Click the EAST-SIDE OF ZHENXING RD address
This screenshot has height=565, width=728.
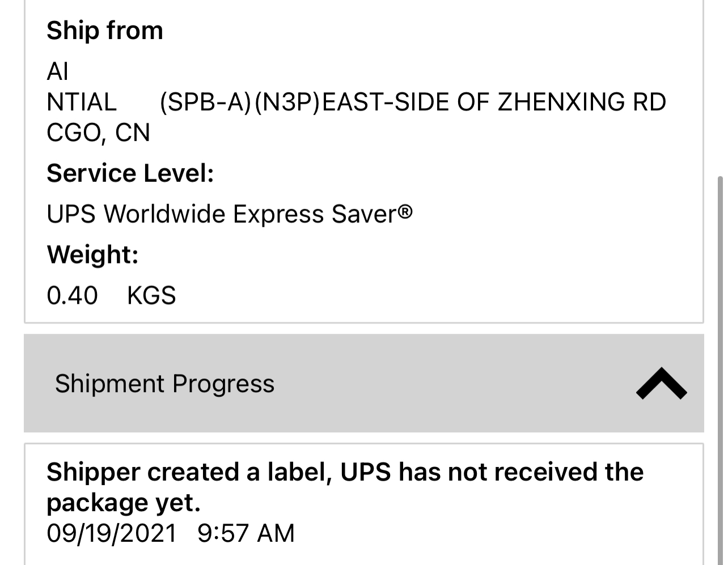tap(493, 103)
